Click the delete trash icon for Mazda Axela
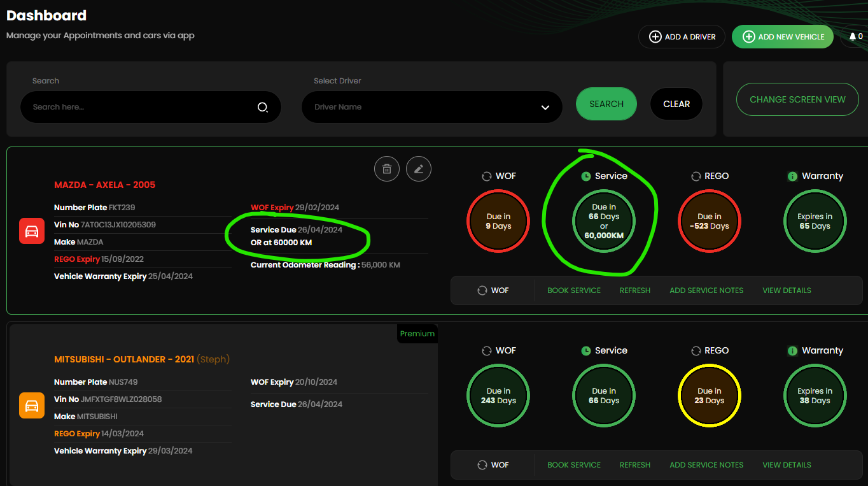Screen dimensions: 868x486 point(387,169)
